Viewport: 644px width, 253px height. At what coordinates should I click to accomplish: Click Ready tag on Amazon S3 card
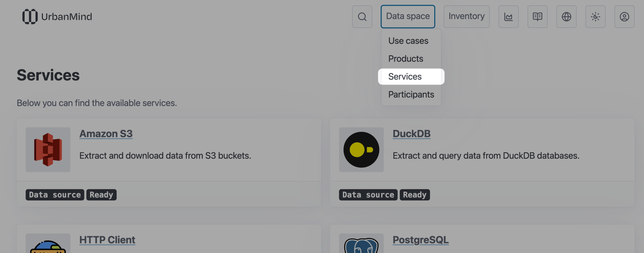click(x=101, y=195)
